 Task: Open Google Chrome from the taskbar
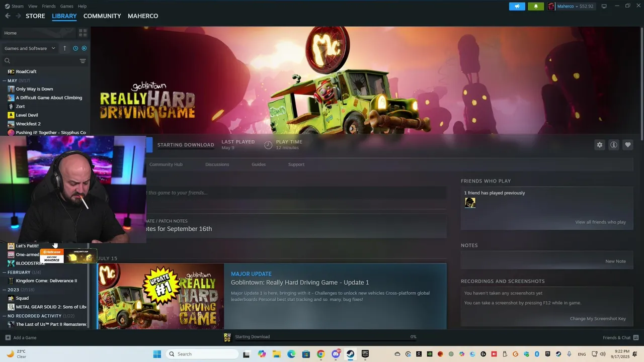[x=320, y=354]
